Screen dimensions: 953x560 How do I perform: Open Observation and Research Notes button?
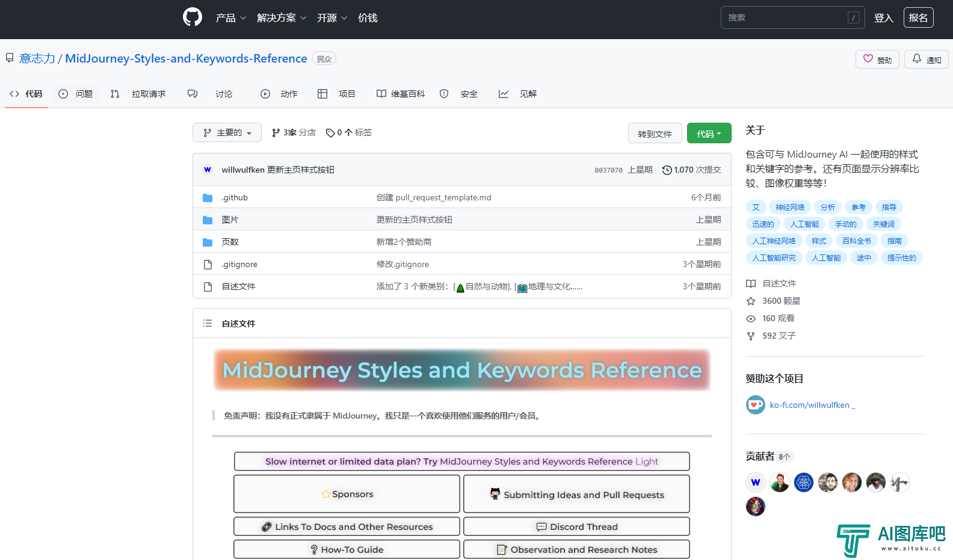(x=576, y=549)
